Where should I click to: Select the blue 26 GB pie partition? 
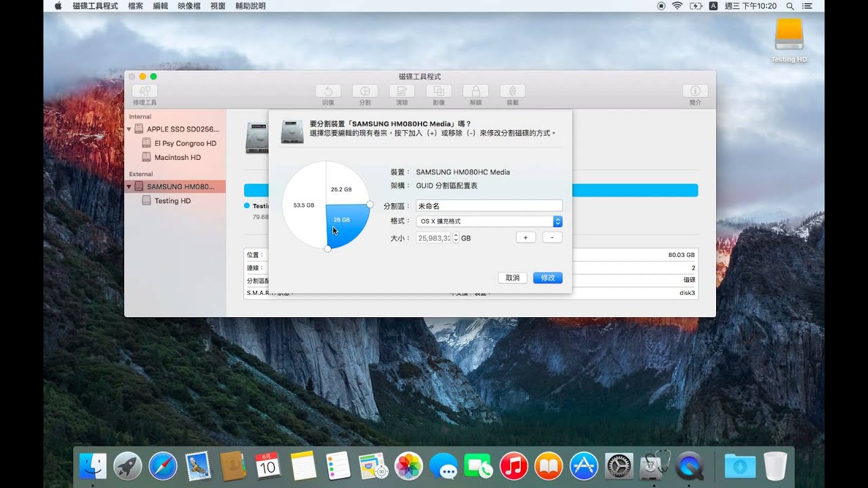(344, 222)
